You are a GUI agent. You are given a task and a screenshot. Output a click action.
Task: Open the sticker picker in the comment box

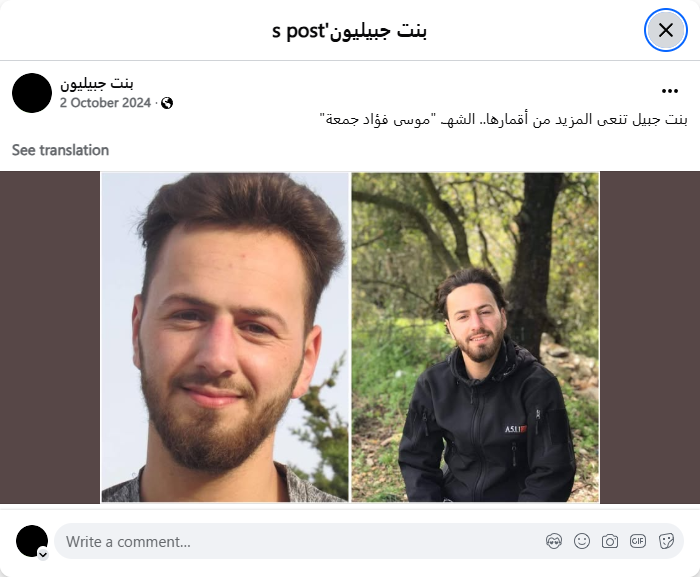click(x=666, y=541)
